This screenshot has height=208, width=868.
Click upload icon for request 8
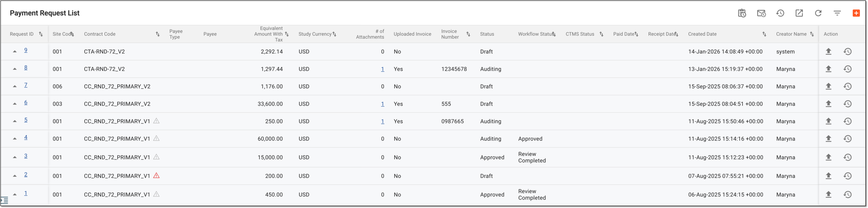(828, 69)
